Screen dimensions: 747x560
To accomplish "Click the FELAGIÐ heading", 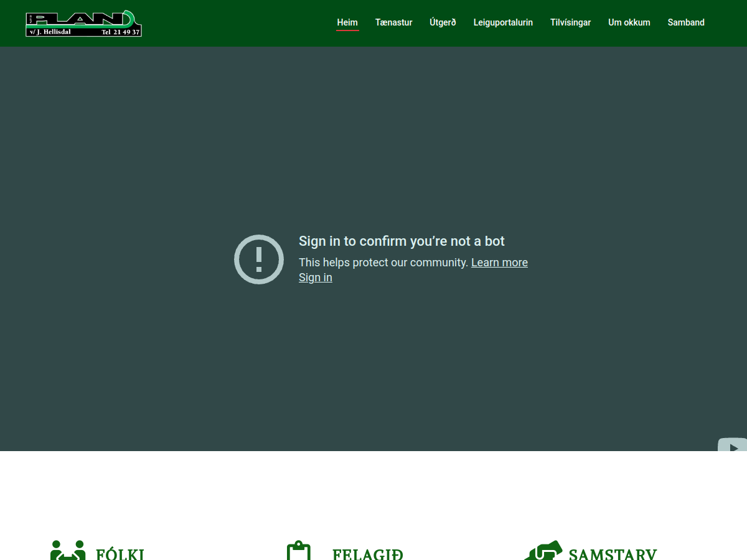I will click(x=367, y=554).
